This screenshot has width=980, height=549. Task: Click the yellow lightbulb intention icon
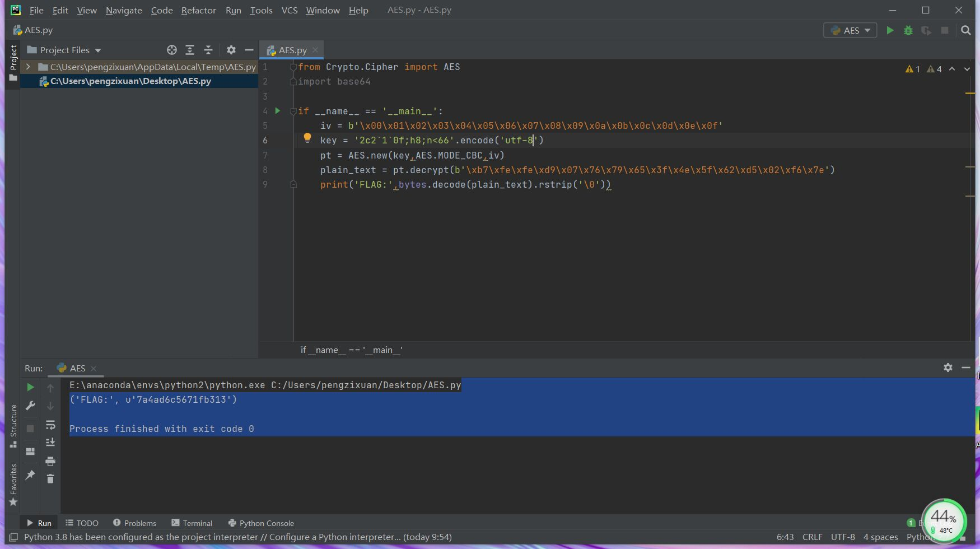[307, 138]
